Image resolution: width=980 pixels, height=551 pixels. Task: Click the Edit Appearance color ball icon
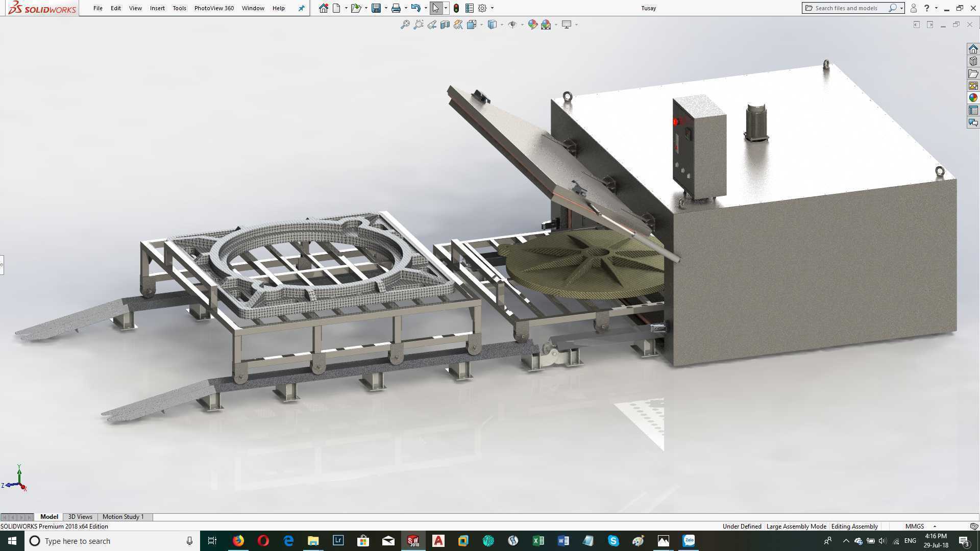[x=532, y=24]
